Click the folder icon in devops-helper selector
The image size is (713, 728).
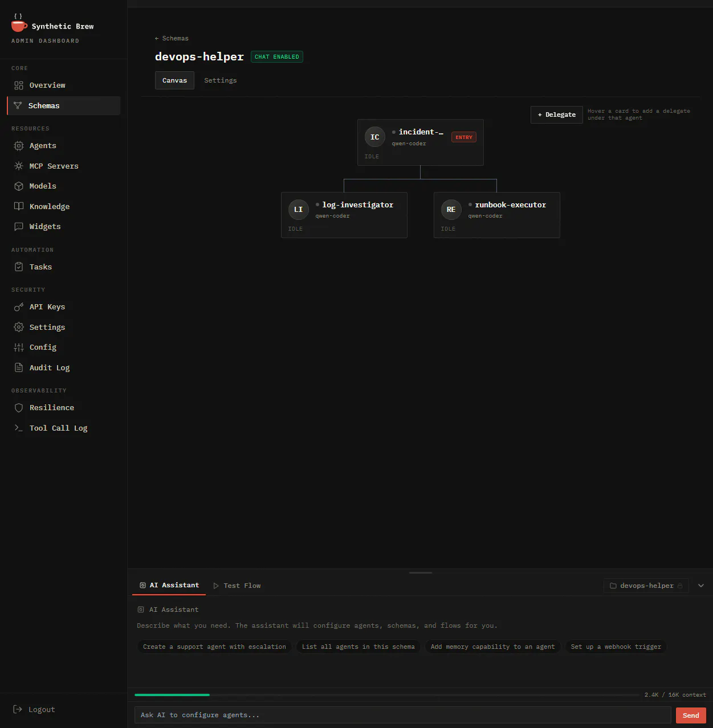(x=613, y=586)
